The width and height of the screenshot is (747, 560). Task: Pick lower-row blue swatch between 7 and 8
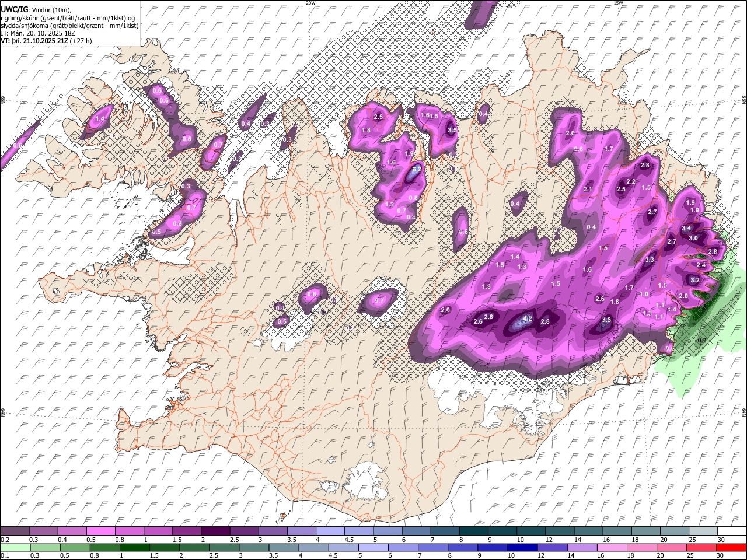point(433,547)
